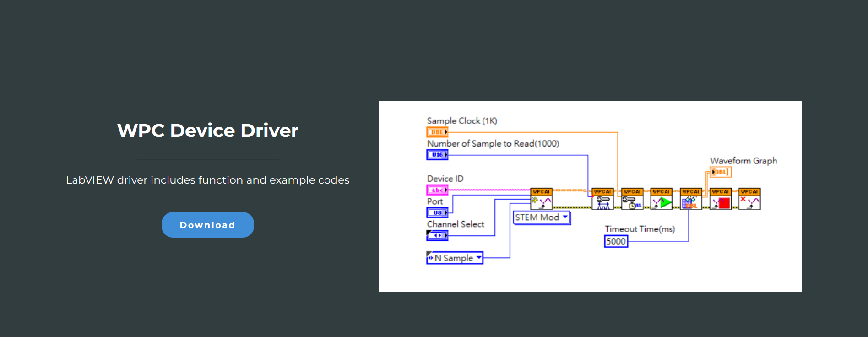Click the WPC AI start node with green arrow
Screen dimensions: 868x337
click(x=661, y=199)
